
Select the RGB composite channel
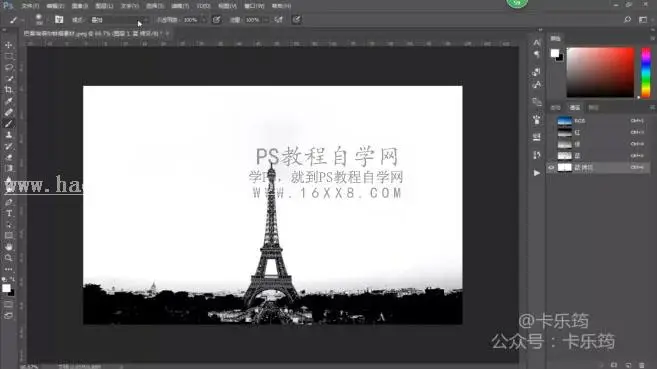click(598, 121)
